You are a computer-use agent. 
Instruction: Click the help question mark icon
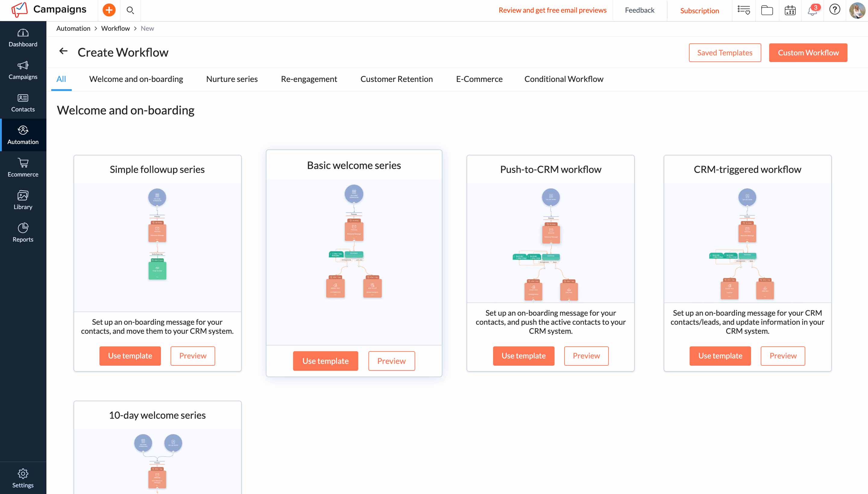835,9
